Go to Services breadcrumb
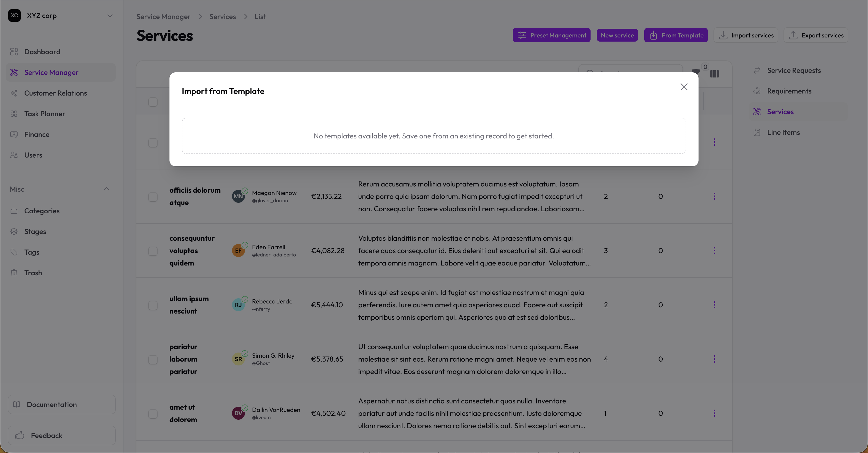 click(223, 17)
